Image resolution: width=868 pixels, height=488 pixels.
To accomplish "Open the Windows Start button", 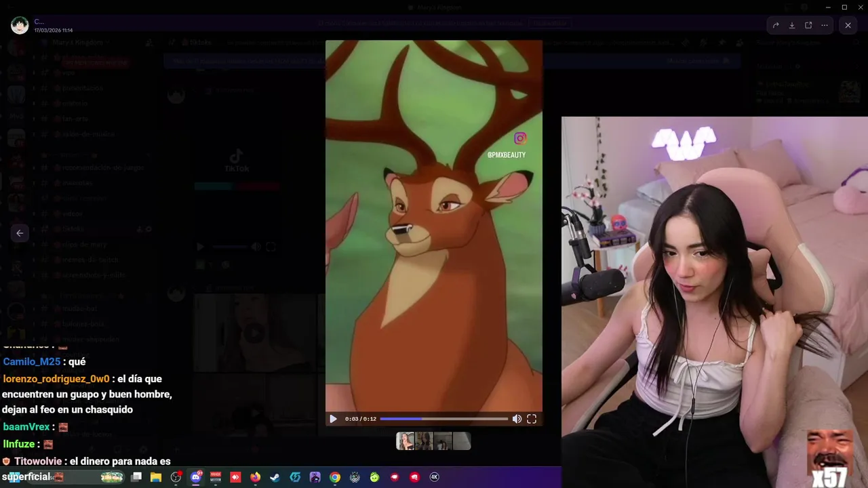I will pos(14,477).
